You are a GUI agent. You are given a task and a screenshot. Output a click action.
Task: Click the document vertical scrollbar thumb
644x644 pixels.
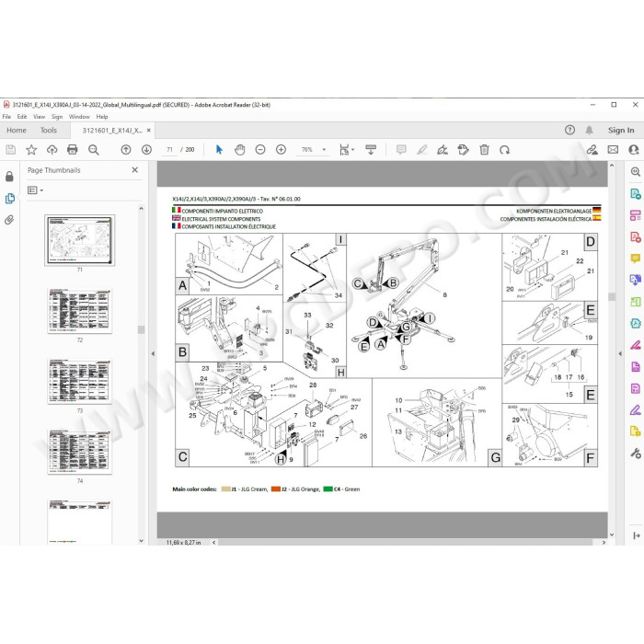[612, 296]
